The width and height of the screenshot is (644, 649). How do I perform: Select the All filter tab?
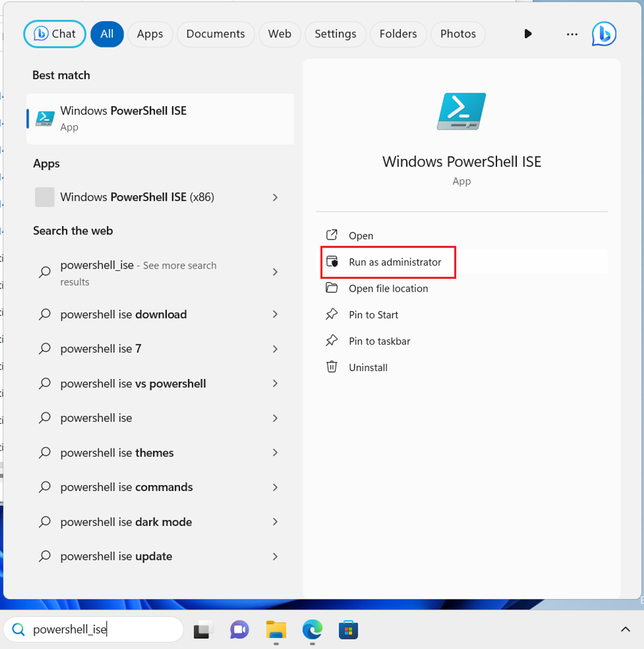click(x=107, y=34)
